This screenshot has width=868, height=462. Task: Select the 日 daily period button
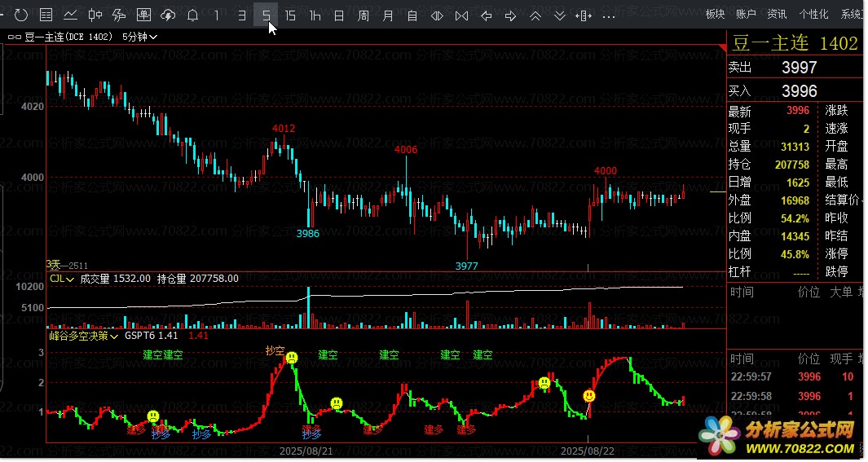point(339,15)
